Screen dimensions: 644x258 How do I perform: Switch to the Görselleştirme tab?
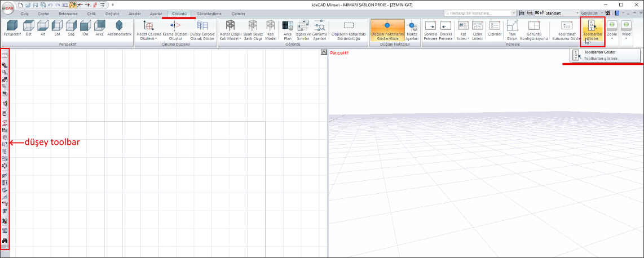point(209,13)
